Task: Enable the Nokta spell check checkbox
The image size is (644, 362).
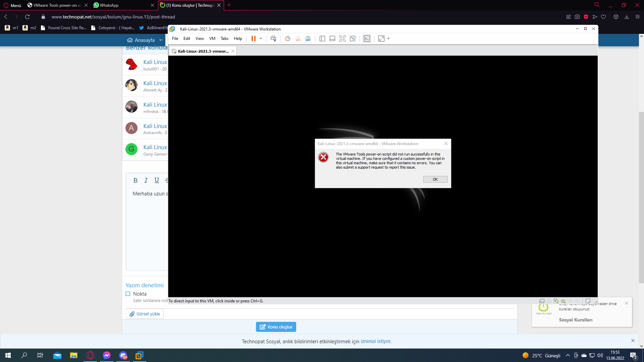Action: [128, 294]
